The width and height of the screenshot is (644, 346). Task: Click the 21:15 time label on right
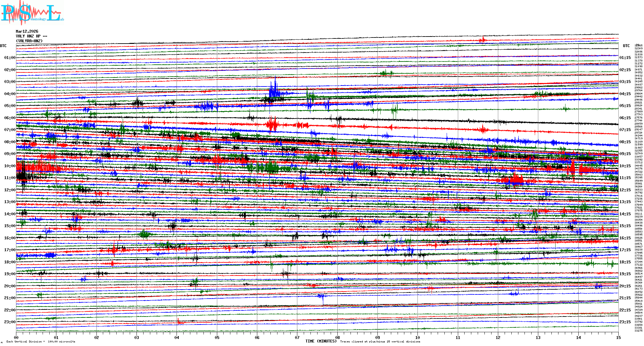[625, 298]
